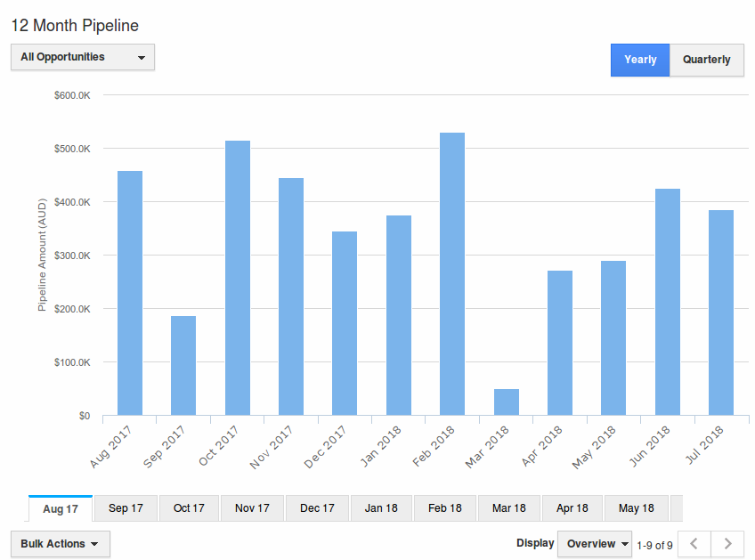This screenshot has height=560, width=755.
Task: Open the Jan 18 tab
Action: pos(381,508)
